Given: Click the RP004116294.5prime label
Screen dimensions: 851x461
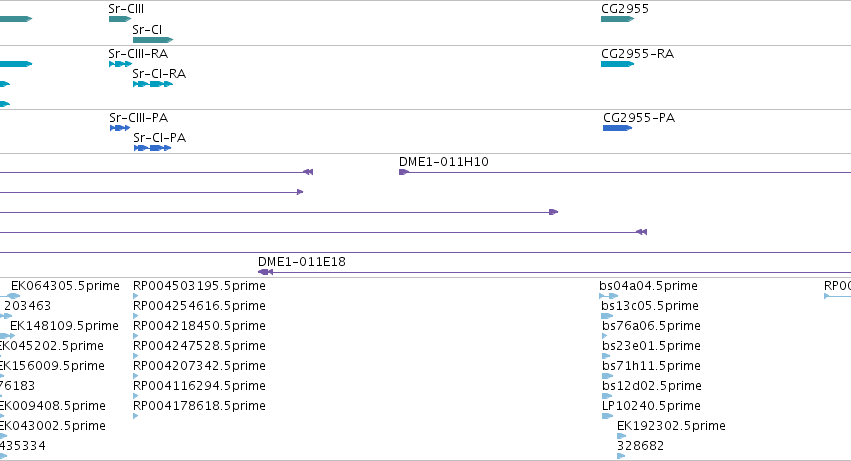Looking at the screenshot, I should (199, 386).
